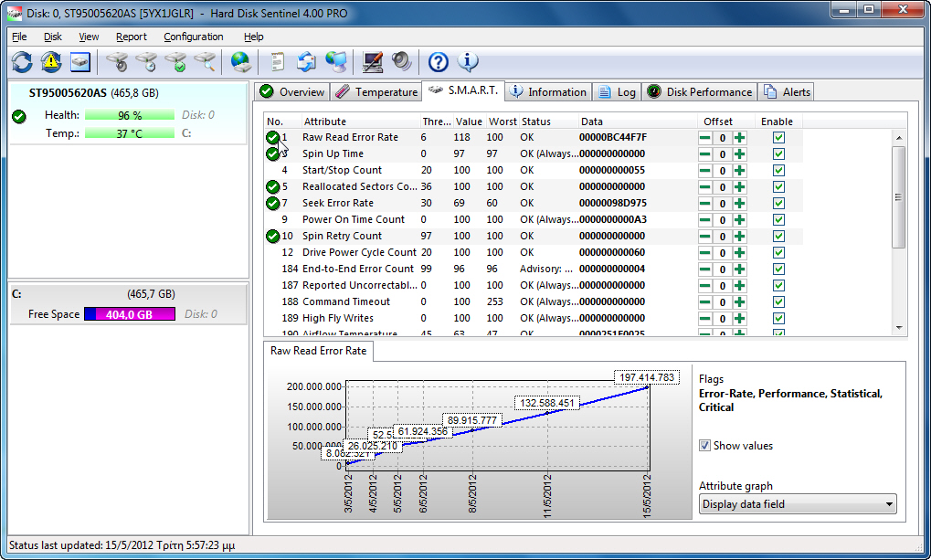Viewport: 931px width, 560px height.
Task: Switch to the Information tab
Action: coord(548,92)
